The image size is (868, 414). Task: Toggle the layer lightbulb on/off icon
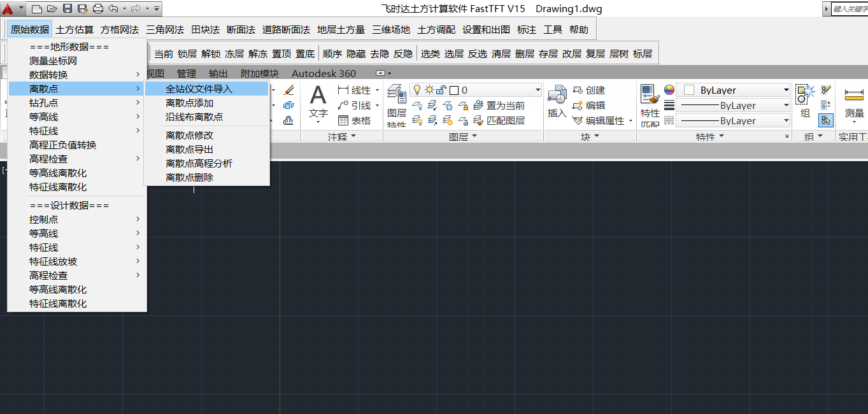point(417,90)
